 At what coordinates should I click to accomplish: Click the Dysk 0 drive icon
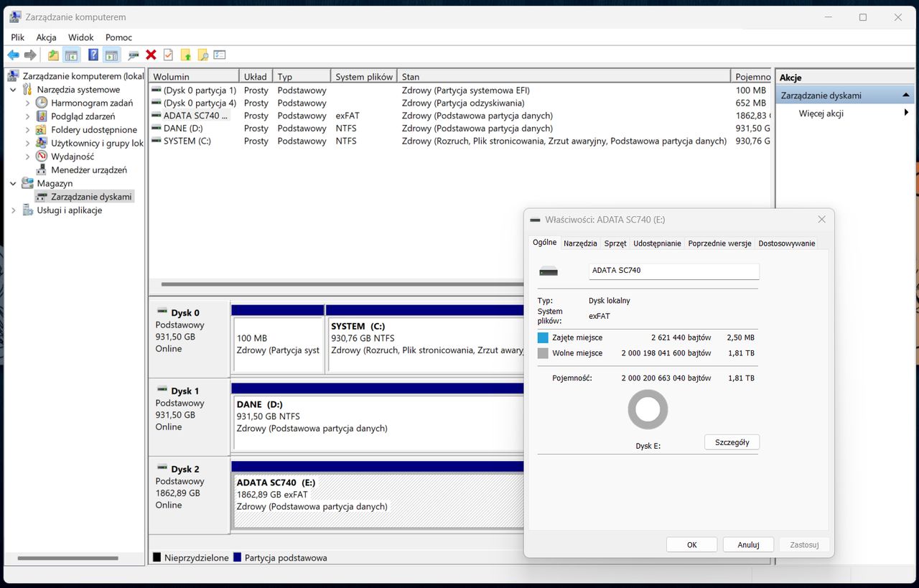tap(162, 312)
